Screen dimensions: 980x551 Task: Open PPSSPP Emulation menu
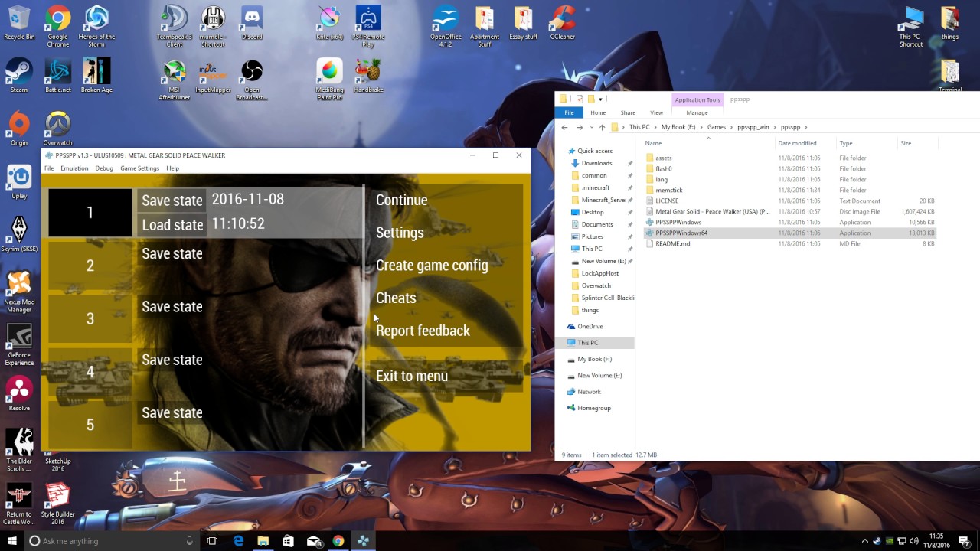[x=74, y=168]
